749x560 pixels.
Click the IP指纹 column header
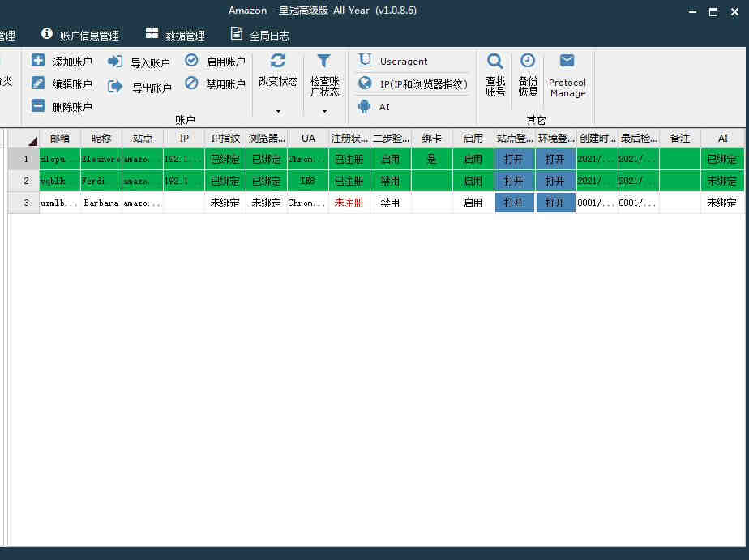tap(225, 139)
